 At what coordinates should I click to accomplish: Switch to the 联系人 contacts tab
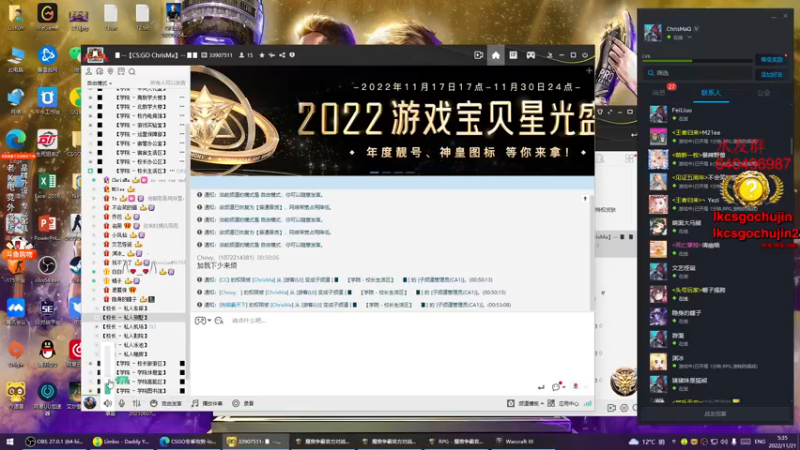pyautogui.click(x=711, y=93)
